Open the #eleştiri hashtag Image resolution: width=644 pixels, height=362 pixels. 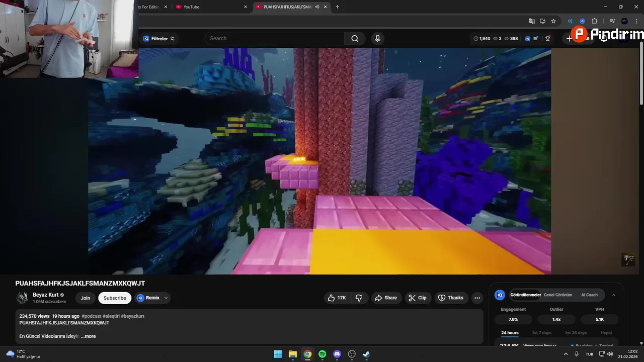(111, 316)
